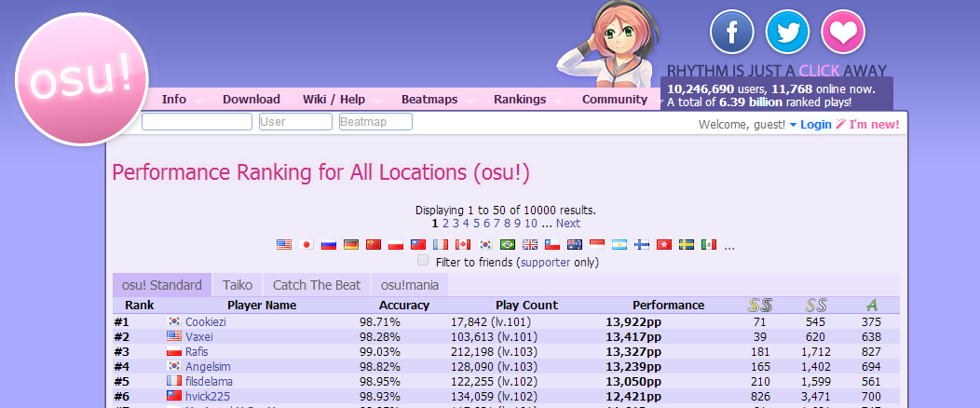Open filsdelama's player profile
980x408 pixels.
pyautogui.click(x=210, y=381)
